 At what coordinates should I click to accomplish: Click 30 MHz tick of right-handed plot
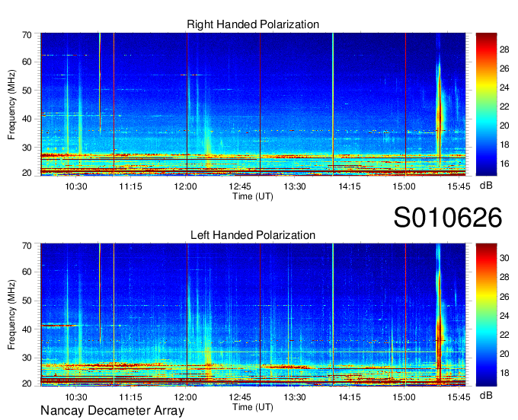point(27,148)
